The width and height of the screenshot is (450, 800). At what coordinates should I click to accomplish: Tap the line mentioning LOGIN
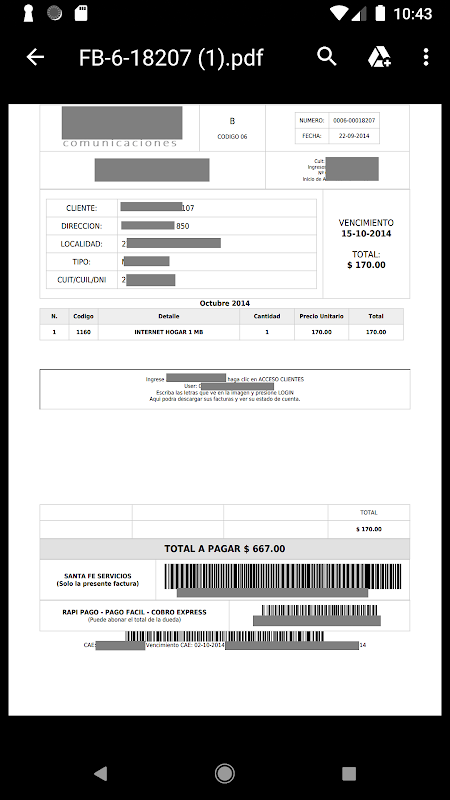tap(224, 392)
